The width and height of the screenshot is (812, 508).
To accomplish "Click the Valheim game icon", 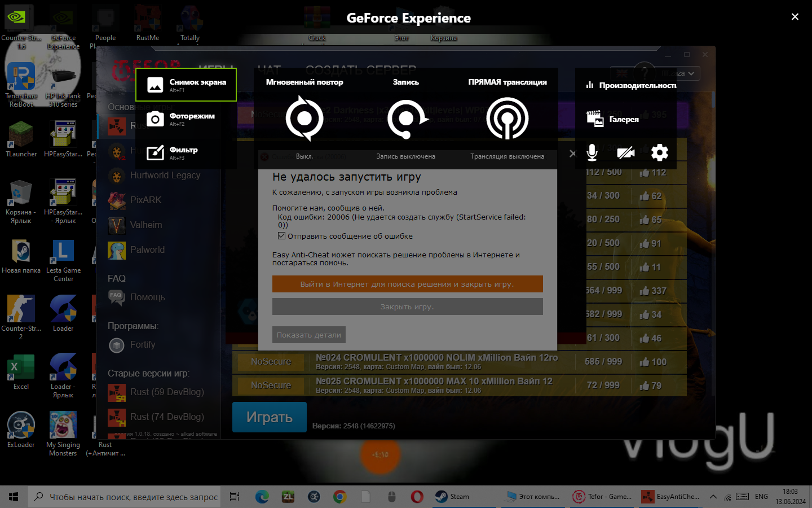I will pos(117,225).
